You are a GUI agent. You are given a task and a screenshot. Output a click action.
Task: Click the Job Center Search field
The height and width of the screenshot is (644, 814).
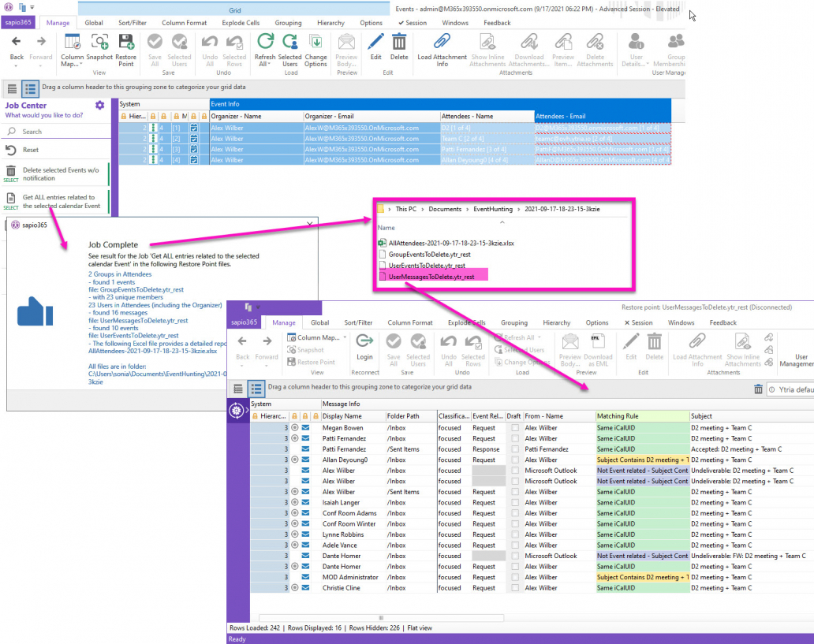tap(57, 132)
